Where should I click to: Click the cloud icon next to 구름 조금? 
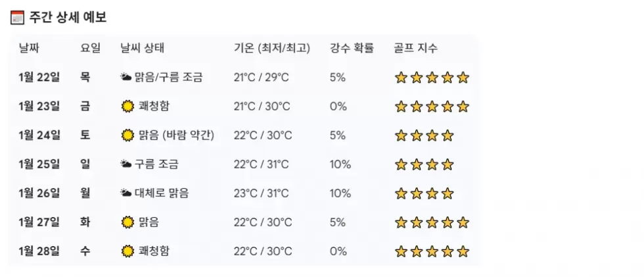(x=126, y=164)
